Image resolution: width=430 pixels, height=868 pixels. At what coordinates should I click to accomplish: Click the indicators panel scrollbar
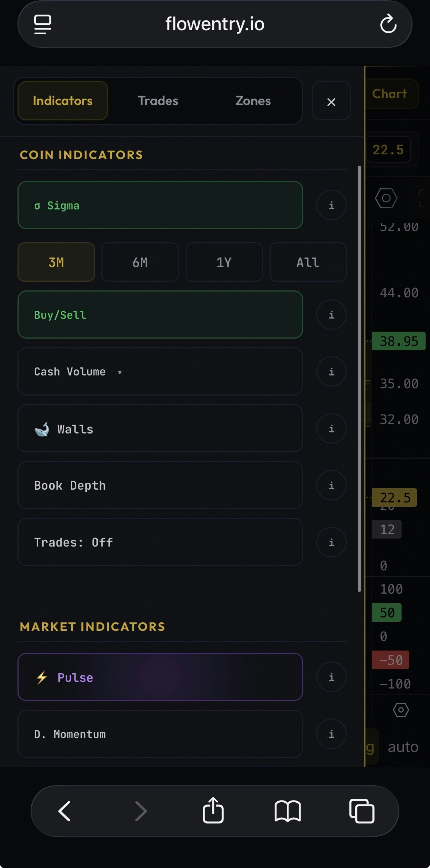pyautogui.click(x=359, y=379)
